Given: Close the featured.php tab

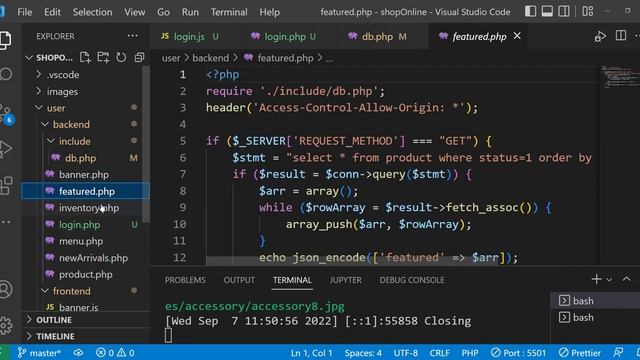Looking at the screenshot, I should [x=517, y=36].
